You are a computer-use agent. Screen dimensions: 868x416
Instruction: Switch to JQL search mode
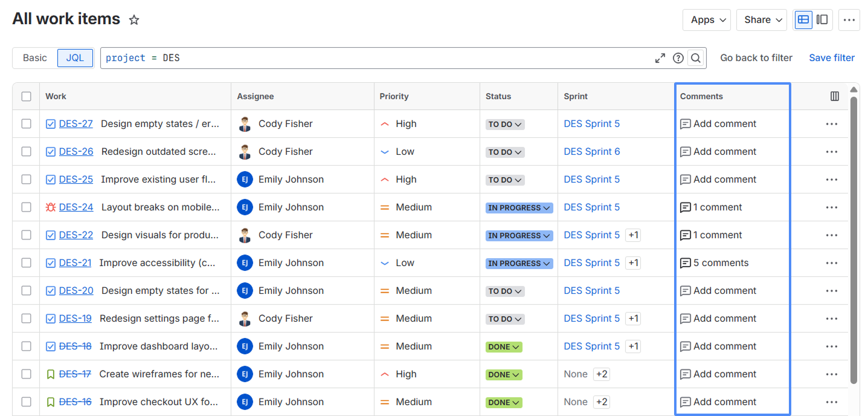[75, 58]
